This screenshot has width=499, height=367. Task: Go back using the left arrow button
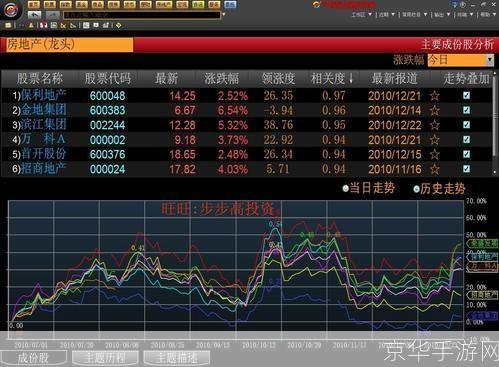pos(34,15)
